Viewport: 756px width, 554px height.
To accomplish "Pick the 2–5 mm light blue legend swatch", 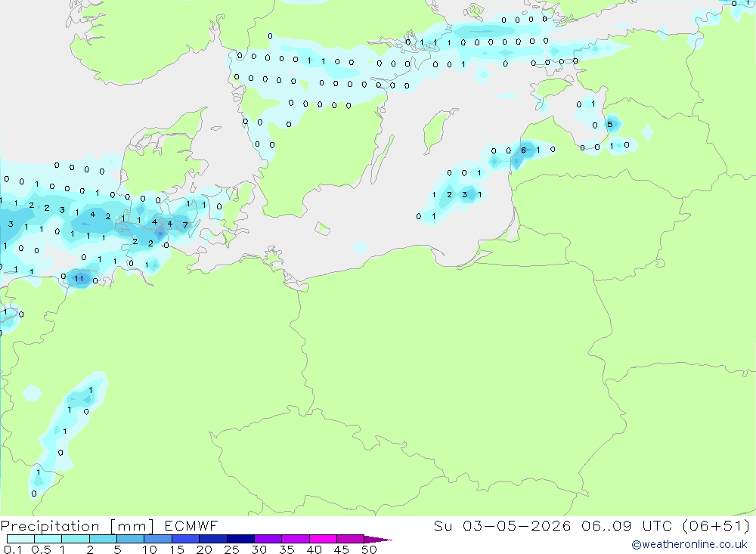I will coord(103,539).
